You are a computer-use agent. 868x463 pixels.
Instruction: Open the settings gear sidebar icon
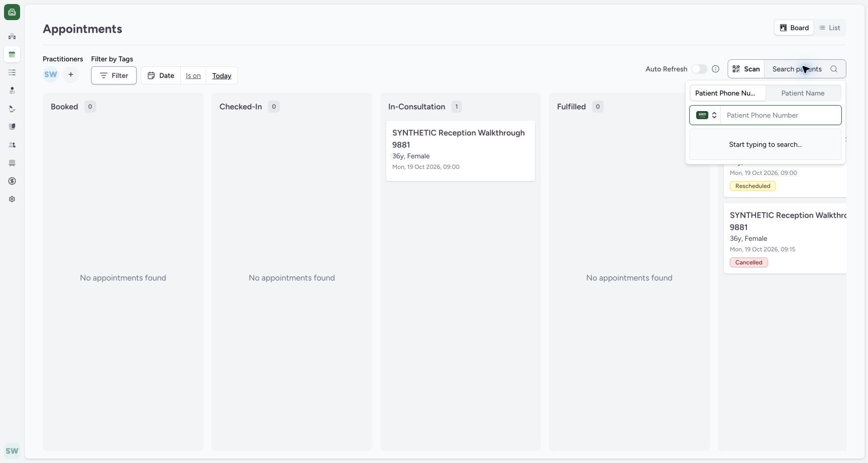12,199
